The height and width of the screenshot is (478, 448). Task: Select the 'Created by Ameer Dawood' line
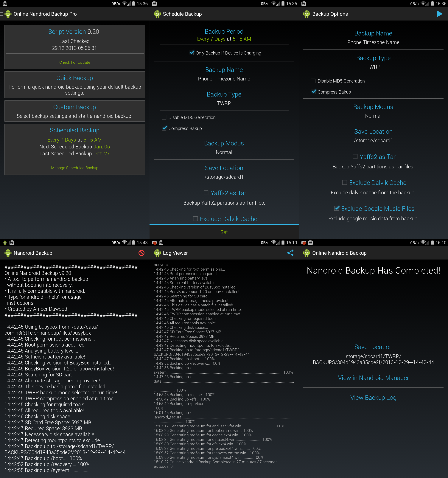pyautogui.click(x=36, y=309)
